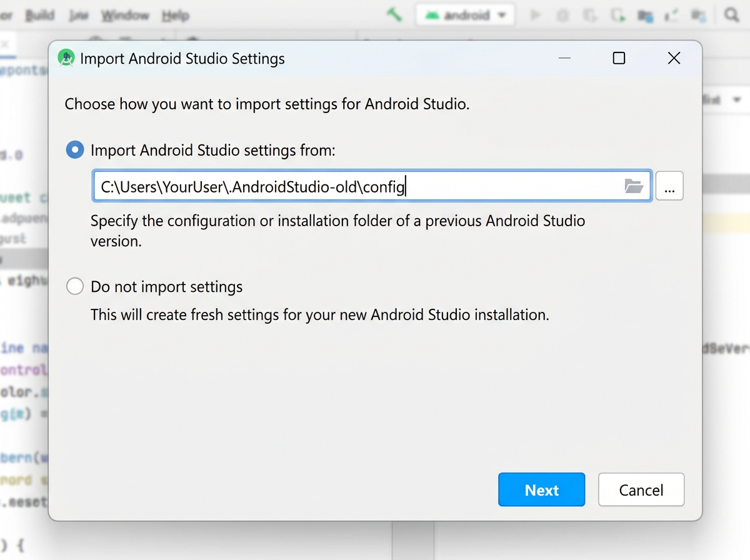Click the magnifier search icon in toolbar
Viewport: 750px width, 560px height.
pos(731,15)
